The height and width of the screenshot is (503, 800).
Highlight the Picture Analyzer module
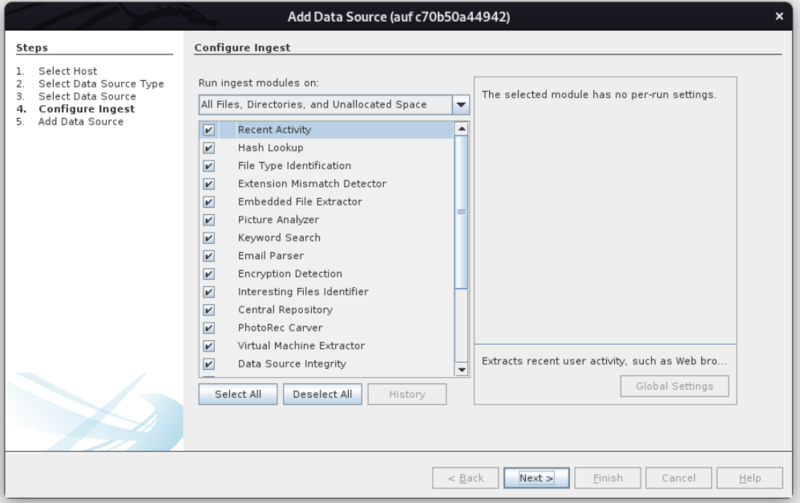coord(278,220)
